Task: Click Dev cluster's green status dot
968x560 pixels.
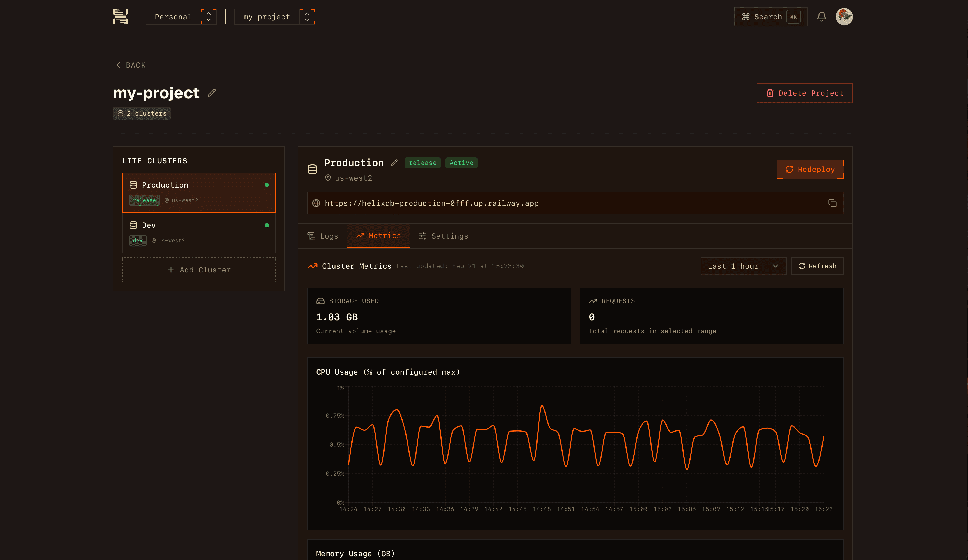Action: 267,225
